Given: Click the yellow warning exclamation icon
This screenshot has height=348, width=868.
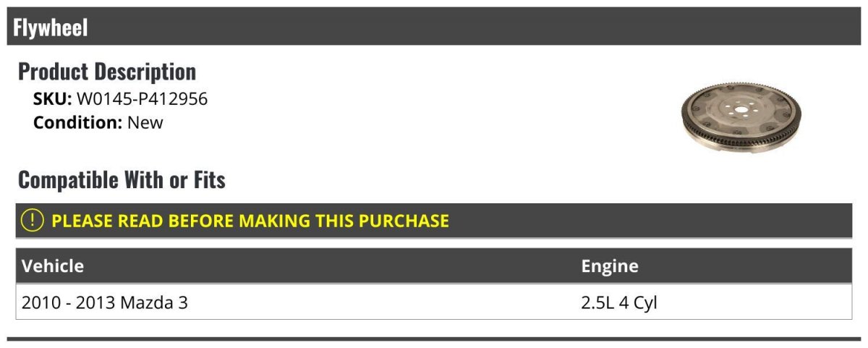Looking at the screenshot, I should pyautogui.click(x=33, y=220).
